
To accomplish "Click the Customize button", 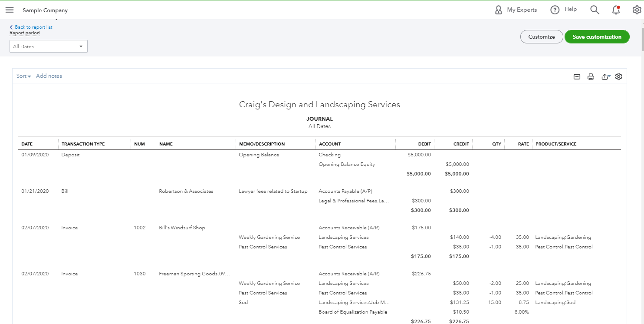I will [541, 36].
